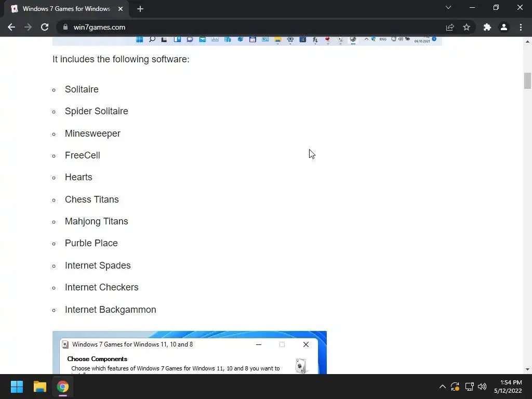Screen dimensions: 532x399
Task: Open network settings tray icon
Action: 469,387
